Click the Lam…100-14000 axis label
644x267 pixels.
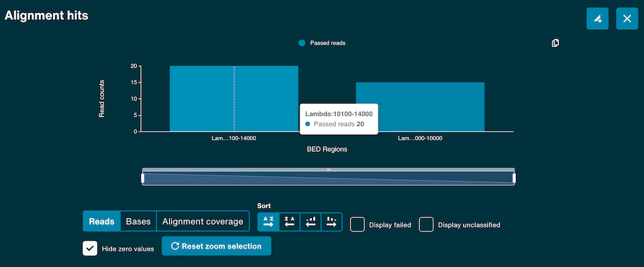pos(234,138)
